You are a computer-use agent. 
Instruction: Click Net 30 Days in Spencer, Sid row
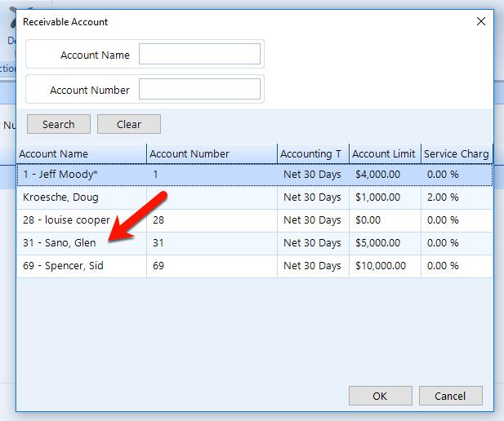pyautogui.click(x=314, y=266)
